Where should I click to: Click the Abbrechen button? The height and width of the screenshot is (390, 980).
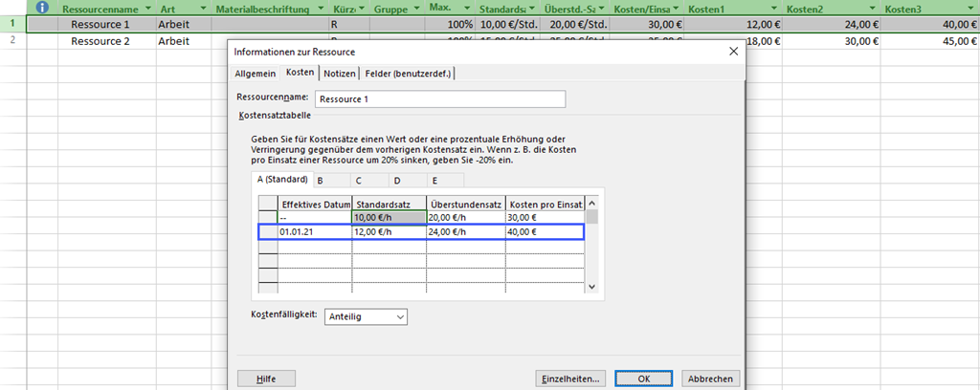(710, 379)
